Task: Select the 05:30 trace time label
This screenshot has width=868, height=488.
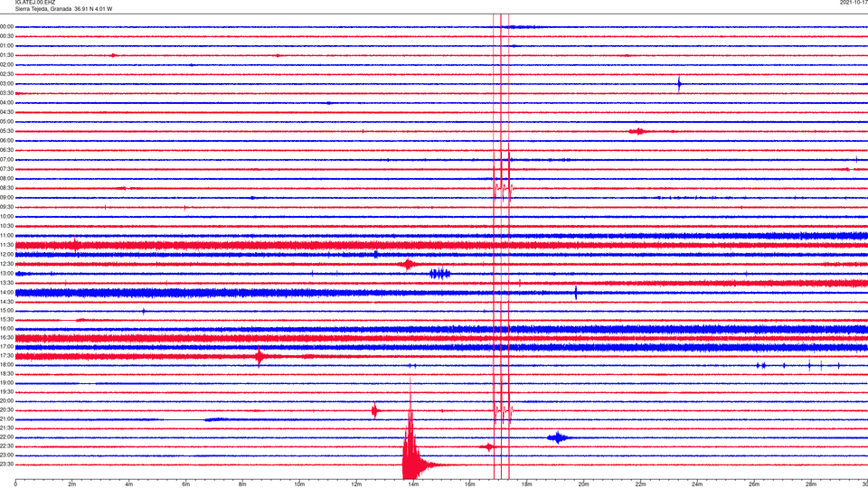Action: pyautogui.click(x=6, y=131)
